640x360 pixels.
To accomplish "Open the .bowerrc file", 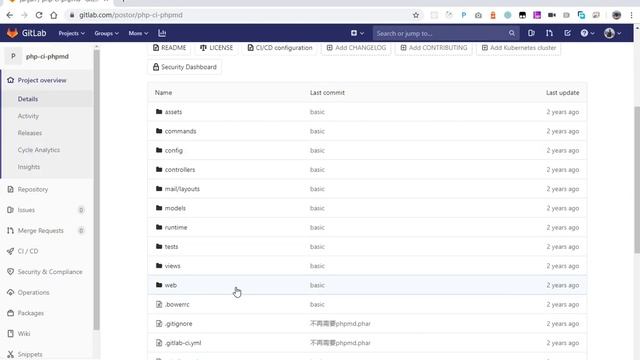I will point(177,304).
